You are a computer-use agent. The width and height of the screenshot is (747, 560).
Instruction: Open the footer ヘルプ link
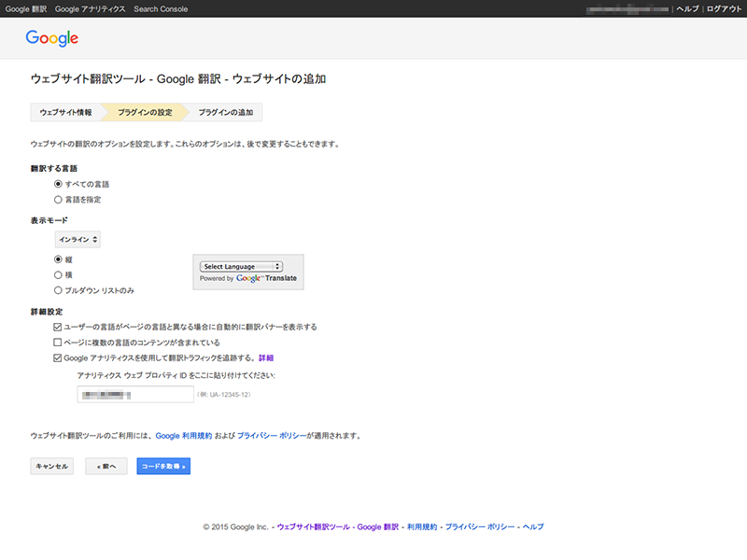pyautogui.click(x=533, y=526)
